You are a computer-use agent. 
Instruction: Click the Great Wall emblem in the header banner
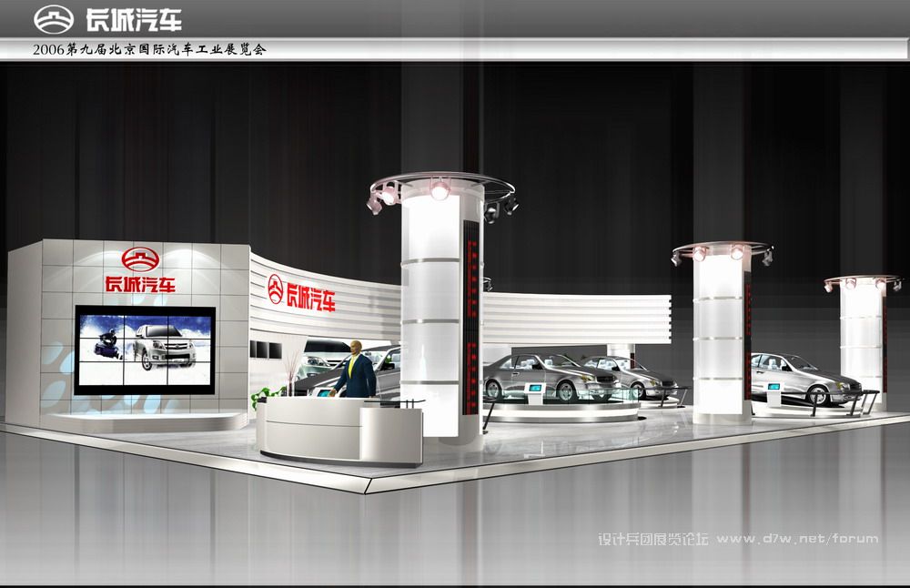pyautogui.click(x=54, y=18)
